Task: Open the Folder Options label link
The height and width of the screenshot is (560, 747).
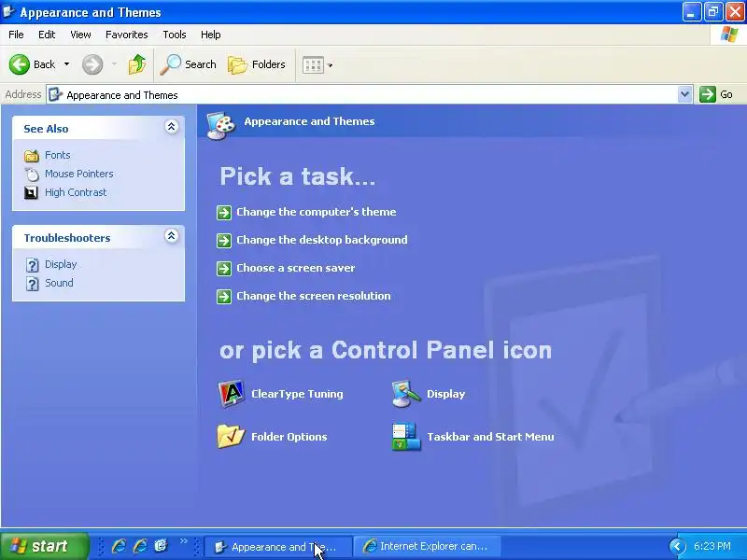Action: [289, 437]
